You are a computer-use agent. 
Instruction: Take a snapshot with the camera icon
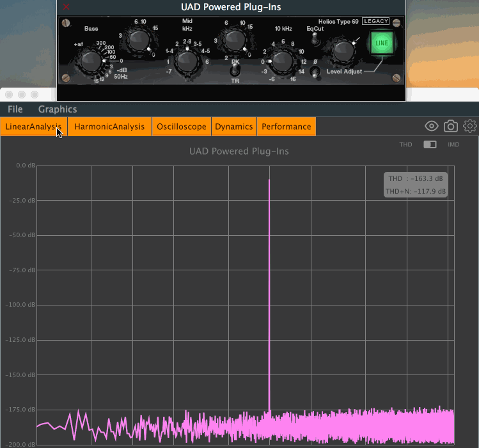pos(451,126)
